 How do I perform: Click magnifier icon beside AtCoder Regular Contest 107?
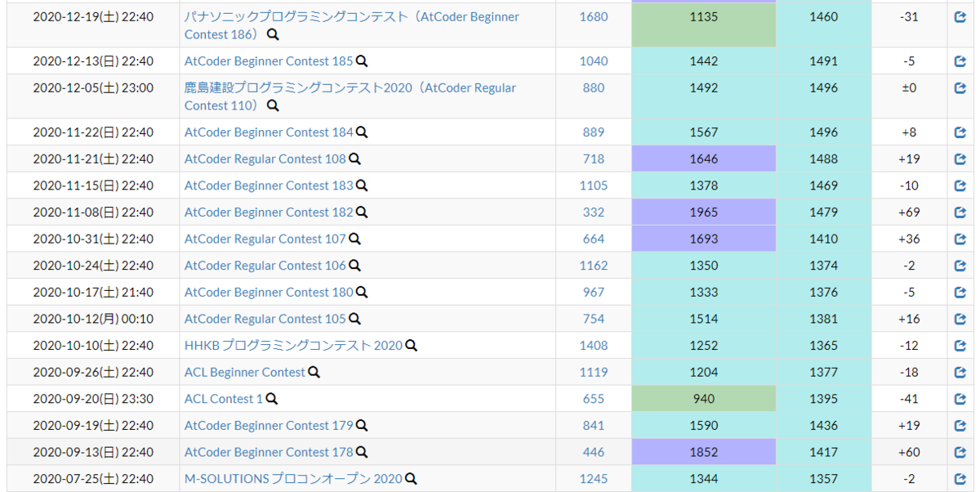[354, 239]
